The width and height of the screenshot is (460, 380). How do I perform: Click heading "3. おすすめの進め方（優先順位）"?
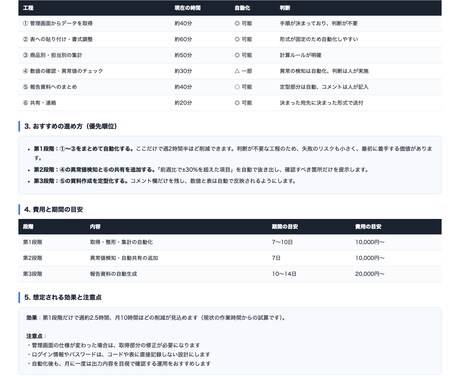point(71,126)
